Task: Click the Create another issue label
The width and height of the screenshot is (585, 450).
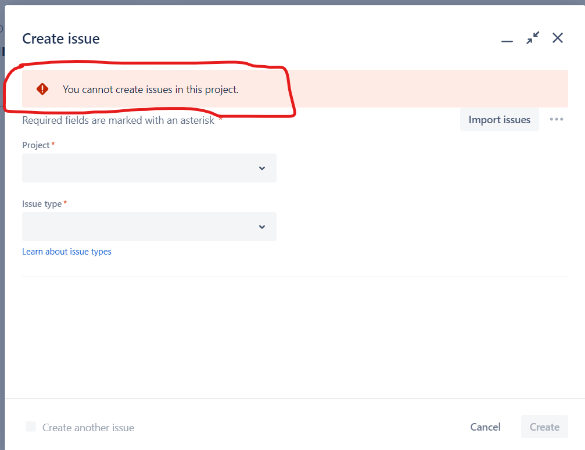Action: (x=88, y=427)
